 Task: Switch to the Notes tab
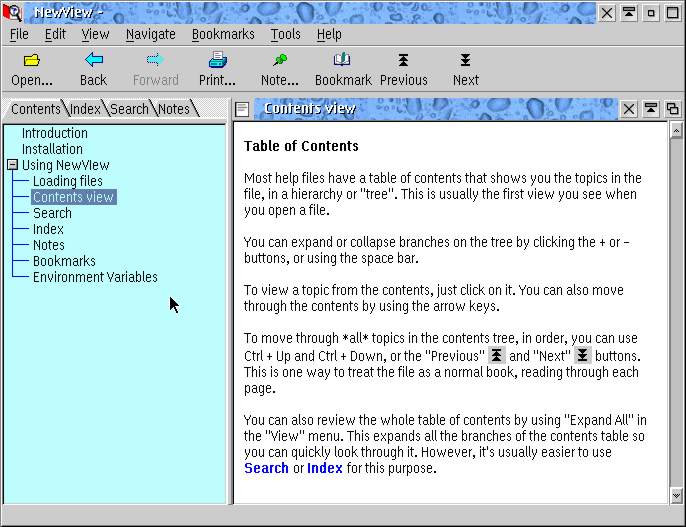(x=174, y=109)
